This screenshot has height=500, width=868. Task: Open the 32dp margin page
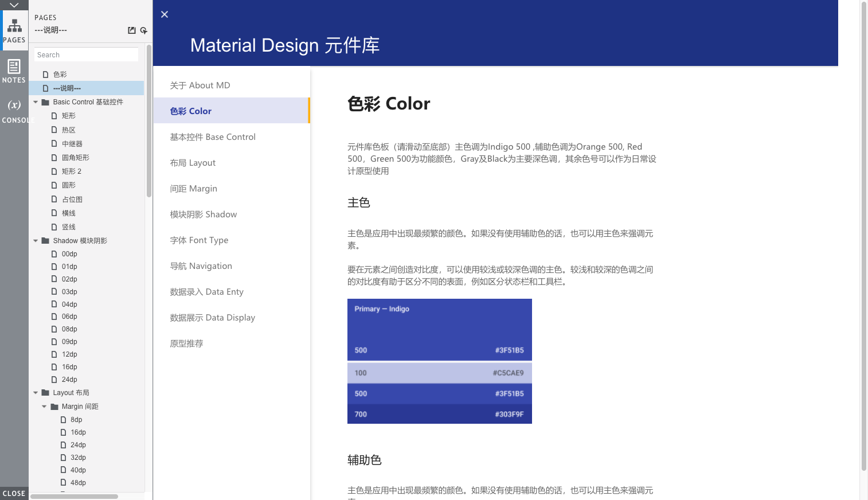(77, 458)
